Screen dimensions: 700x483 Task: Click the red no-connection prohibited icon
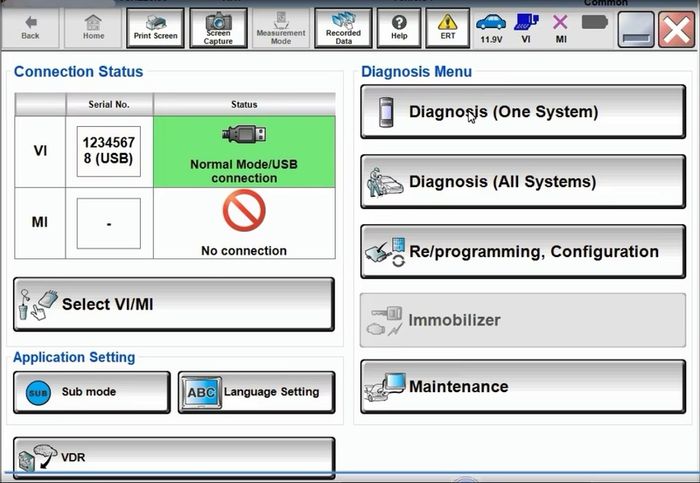(x=244, y=210)
